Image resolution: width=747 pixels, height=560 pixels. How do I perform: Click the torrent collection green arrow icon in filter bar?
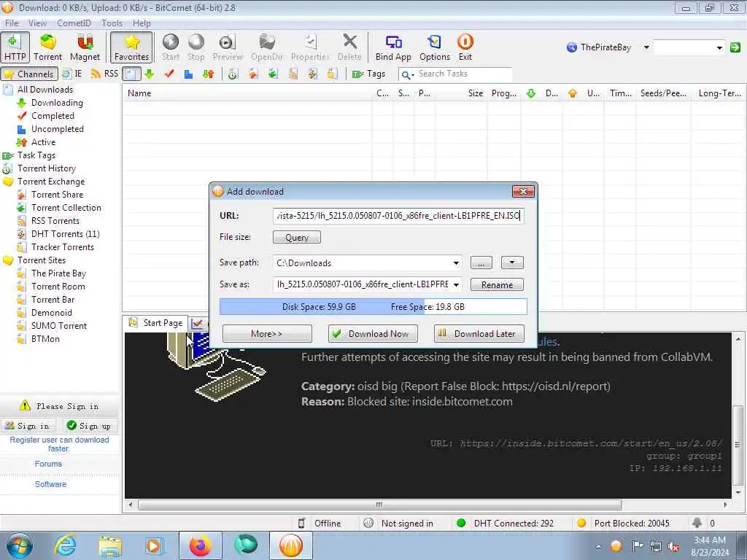tap(273, 74)
